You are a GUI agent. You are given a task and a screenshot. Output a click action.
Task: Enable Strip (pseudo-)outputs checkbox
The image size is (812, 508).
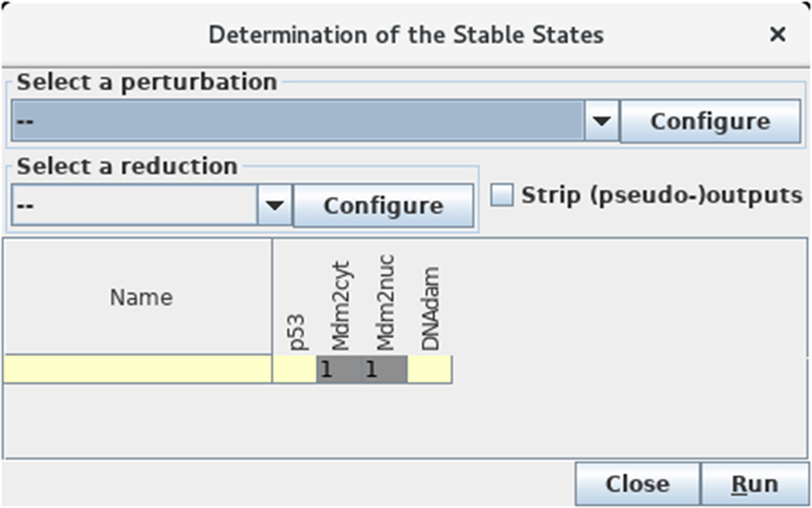click(501, 195)
